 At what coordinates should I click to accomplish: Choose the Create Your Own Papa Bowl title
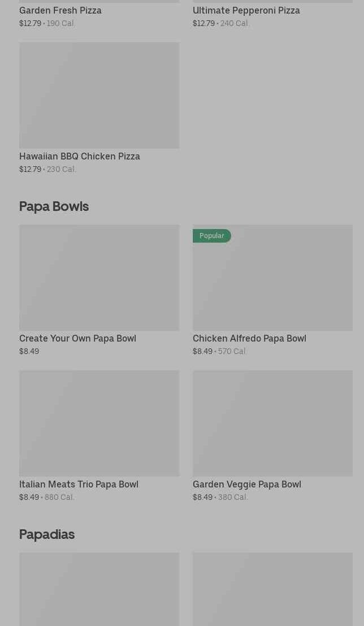point(77,338)
